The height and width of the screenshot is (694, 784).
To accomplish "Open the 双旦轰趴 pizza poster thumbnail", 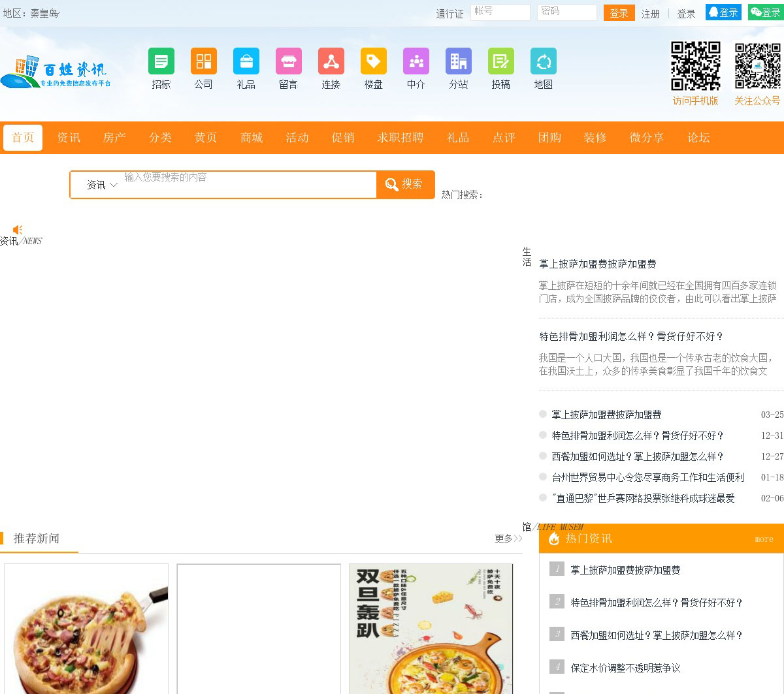I will pyautogui.click(x=431, y=629).
